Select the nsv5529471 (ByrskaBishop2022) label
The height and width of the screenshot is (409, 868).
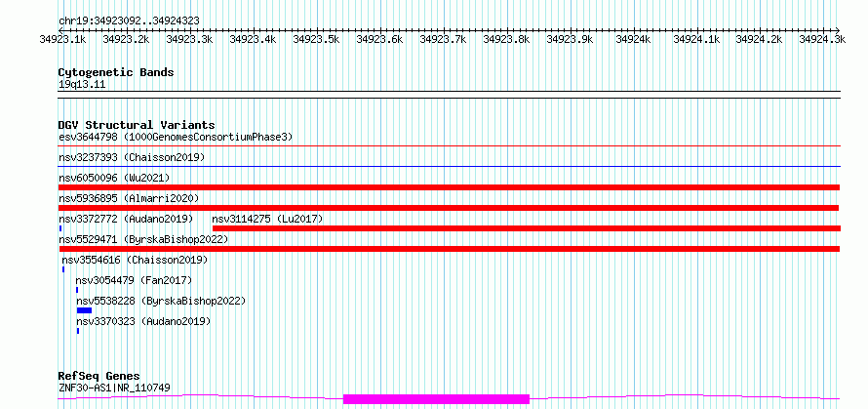pos(143,239)
